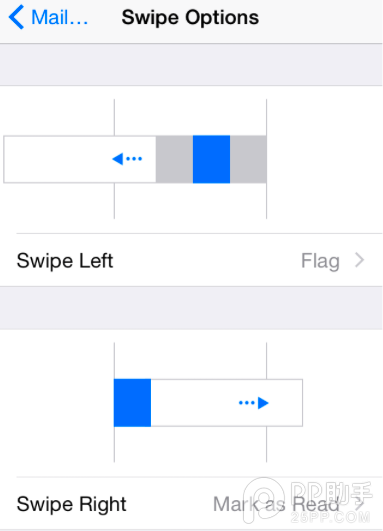The height and width of the screenshot is (531, 383).
Task: Select the blue square in swipe left preview
Action: pyautogui.click(x=211, y=159)
